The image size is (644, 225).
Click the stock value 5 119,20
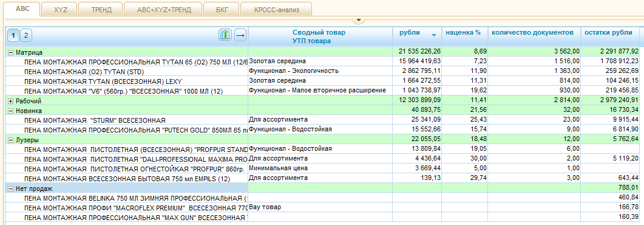pos(626,158)
